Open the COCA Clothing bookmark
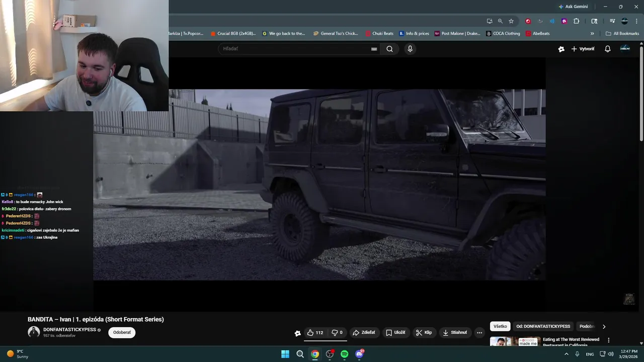This screenshot has width=644, height=362. [503, 34]
